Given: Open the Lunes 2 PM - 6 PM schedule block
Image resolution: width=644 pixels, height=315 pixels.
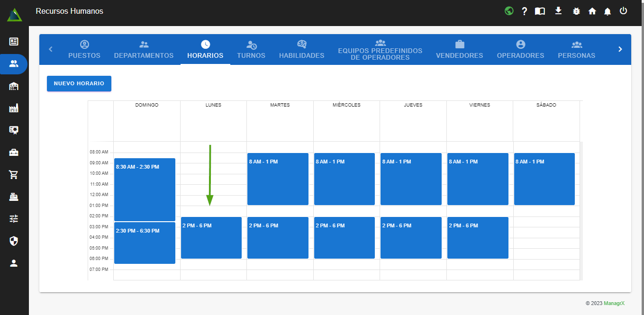Looking at the screenshot, I should point(211,238).
